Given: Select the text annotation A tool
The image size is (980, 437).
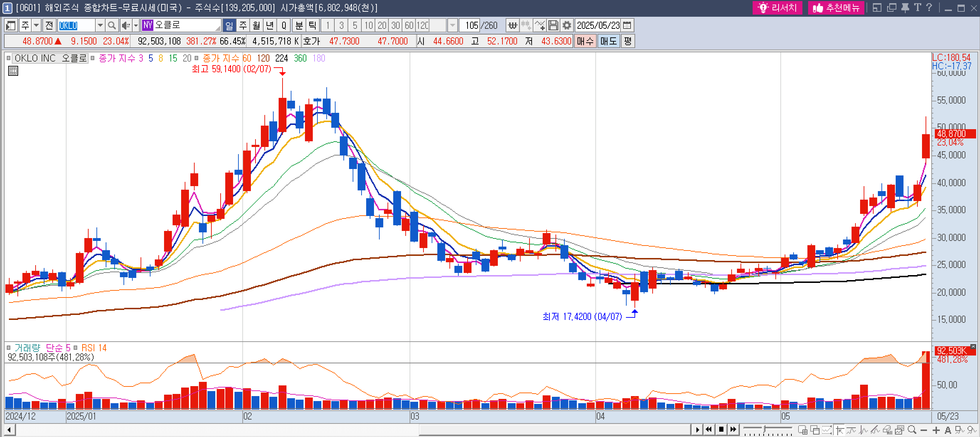Looking at the screenshot, I should click(x=948, y=430).
